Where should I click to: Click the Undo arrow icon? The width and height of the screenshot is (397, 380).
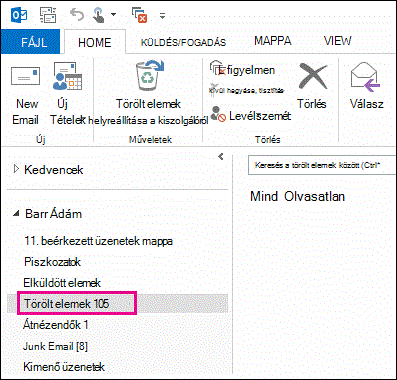[77, 15]
